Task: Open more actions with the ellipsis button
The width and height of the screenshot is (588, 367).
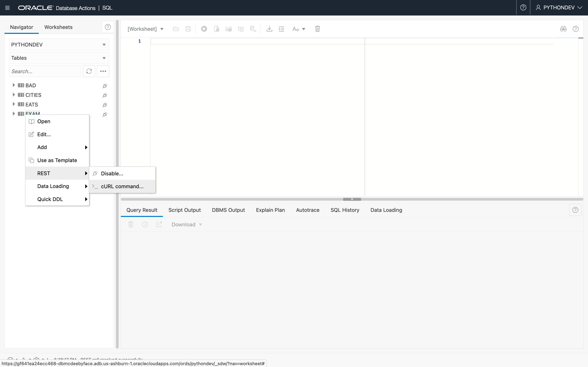Action: click(x=103, y=71)
